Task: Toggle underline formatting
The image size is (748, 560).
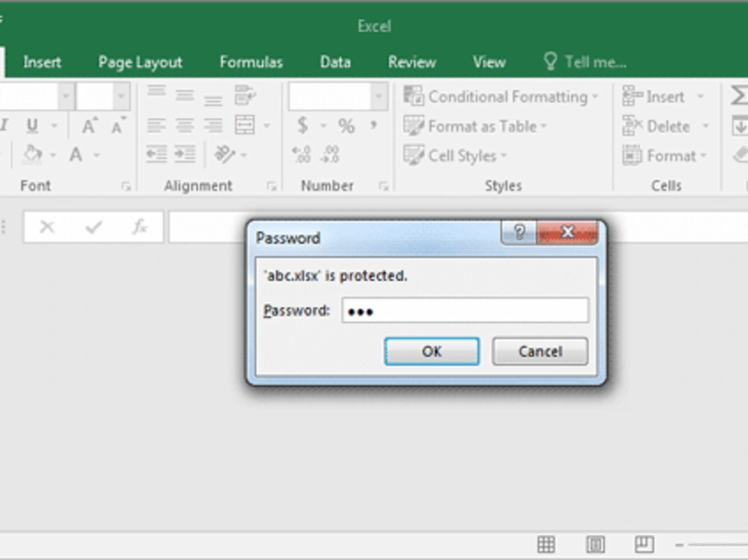Action: 32,126
